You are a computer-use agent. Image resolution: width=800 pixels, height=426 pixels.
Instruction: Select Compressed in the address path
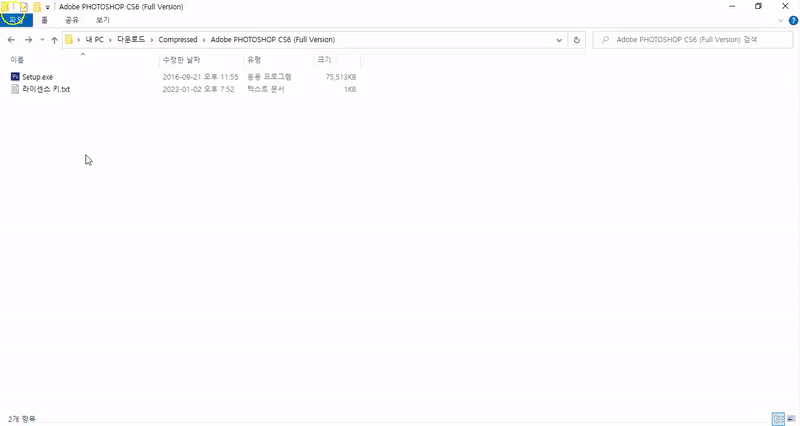tap(178, 40)
